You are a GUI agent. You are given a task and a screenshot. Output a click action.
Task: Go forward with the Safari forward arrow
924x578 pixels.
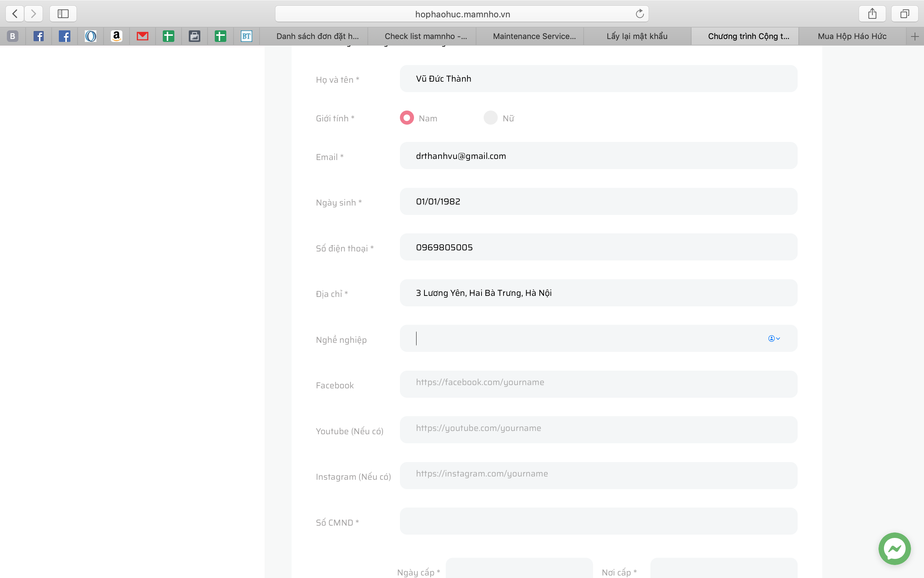pos(34,14)
